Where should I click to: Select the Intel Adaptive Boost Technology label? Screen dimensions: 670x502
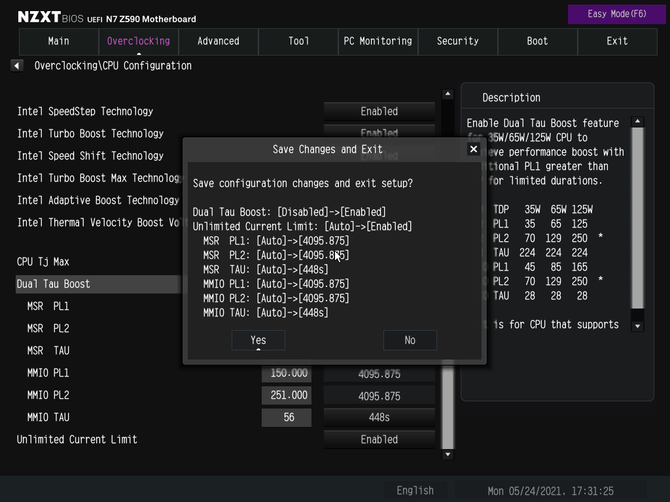coord(98,200)
